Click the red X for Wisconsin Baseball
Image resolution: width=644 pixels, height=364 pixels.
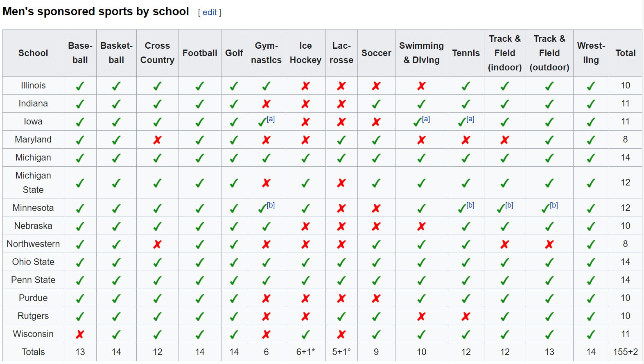point(80,335)
